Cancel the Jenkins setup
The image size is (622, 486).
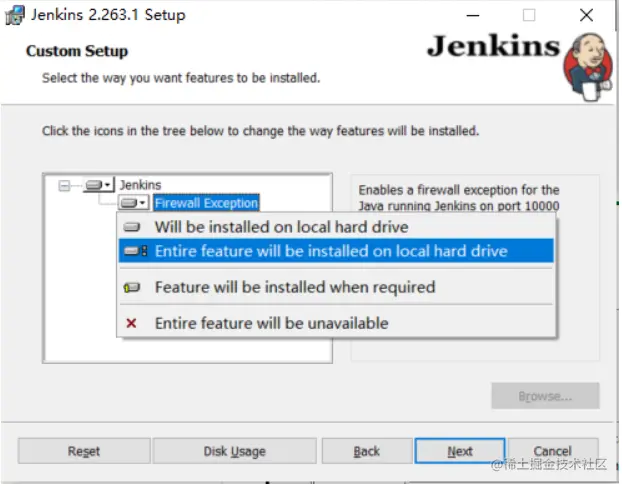click(x=553, y=451)
